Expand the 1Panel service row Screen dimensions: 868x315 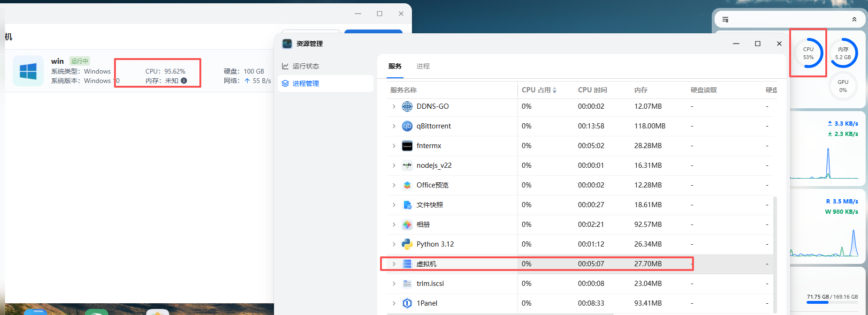click(x=394, y=303)
